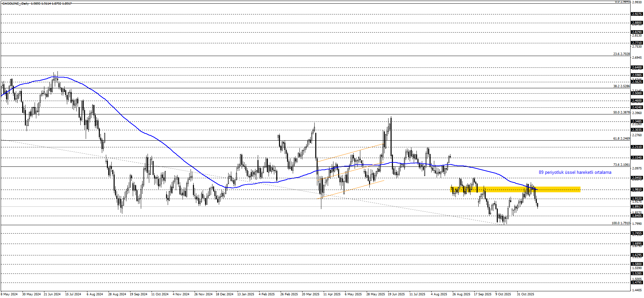The width and height of the screenshot is (644, 298).
Task: Click the 2.8290 price level tag
Action: point(637,32)
